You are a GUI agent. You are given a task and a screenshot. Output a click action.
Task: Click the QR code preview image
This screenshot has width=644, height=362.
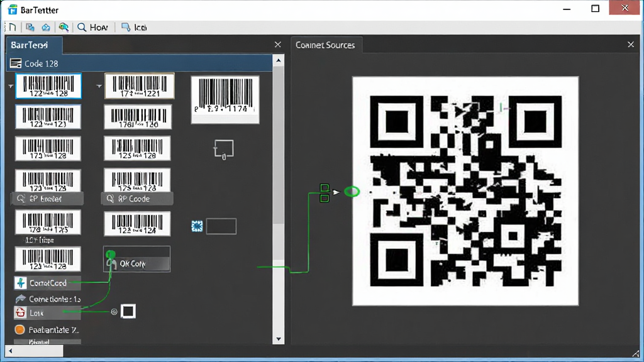tap(465, 191)
